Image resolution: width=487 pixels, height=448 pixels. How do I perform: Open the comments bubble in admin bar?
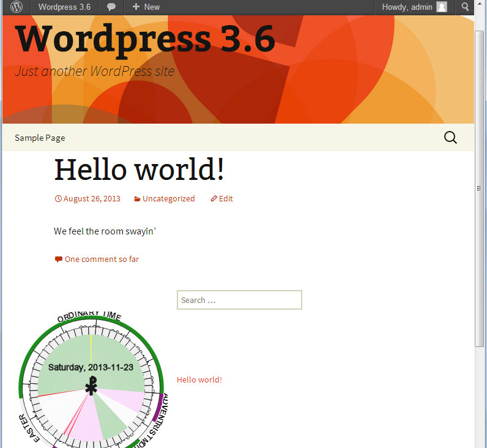(111, 7)
